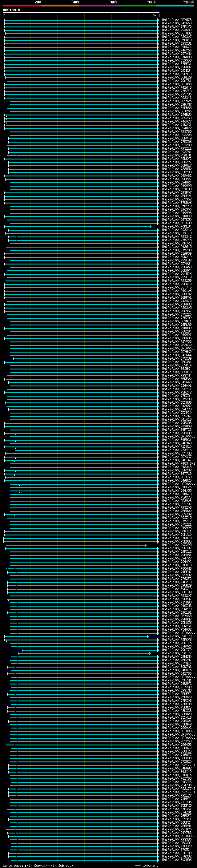The image size is (197, 868).
Task: Click the purple ~60% identity legend segment
Action: (x=99, y=6)
